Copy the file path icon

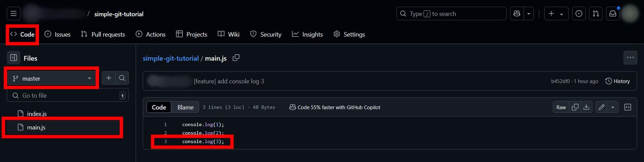coord(236,58)
